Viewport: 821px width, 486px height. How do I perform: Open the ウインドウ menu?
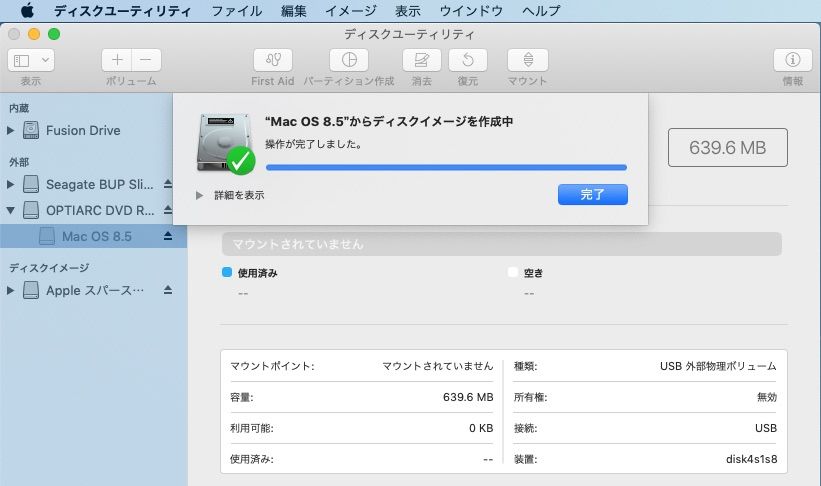471,10
